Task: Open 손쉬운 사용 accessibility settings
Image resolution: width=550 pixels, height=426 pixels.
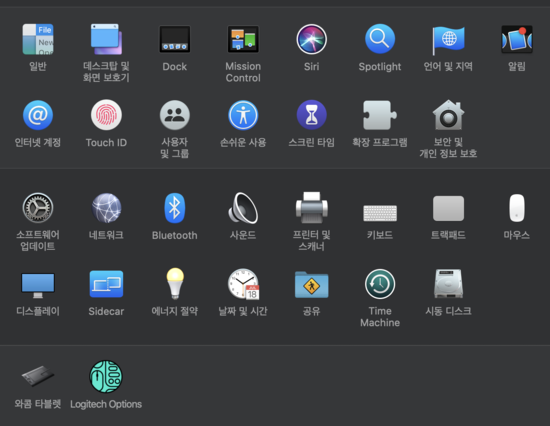Action: (243, 115)
